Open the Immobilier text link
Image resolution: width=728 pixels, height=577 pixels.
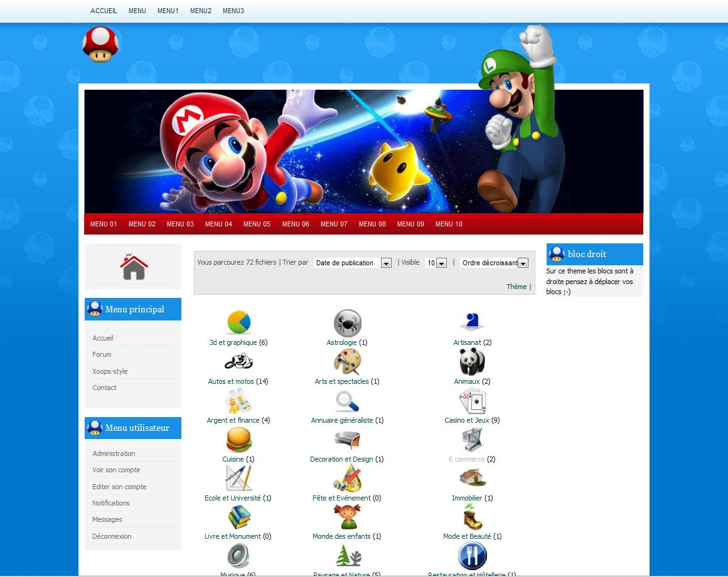click(x=467, y=498)
